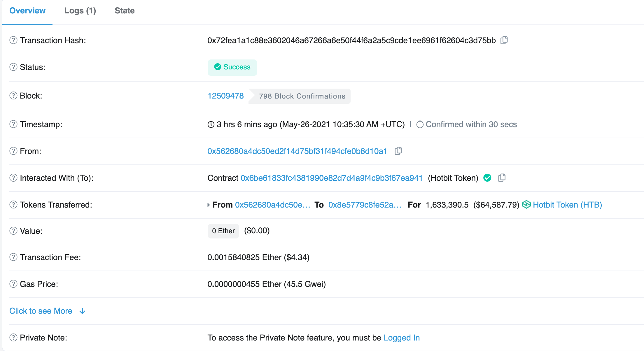Click the Hotbit Token logo icon
This screenshot has width=644, height=351.
(x=526, y=204)
